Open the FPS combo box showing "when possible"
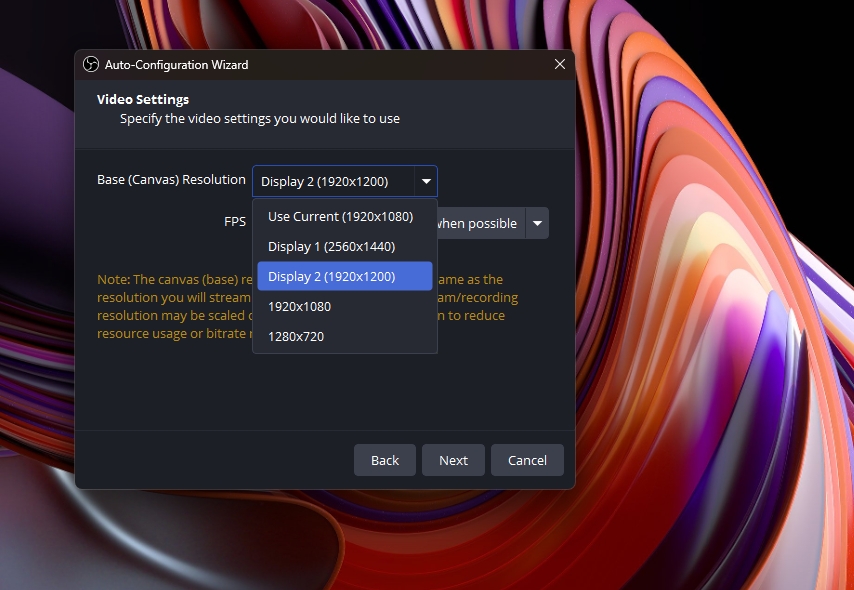This screenshot has height=590, width=854. [x=476, y=223]
